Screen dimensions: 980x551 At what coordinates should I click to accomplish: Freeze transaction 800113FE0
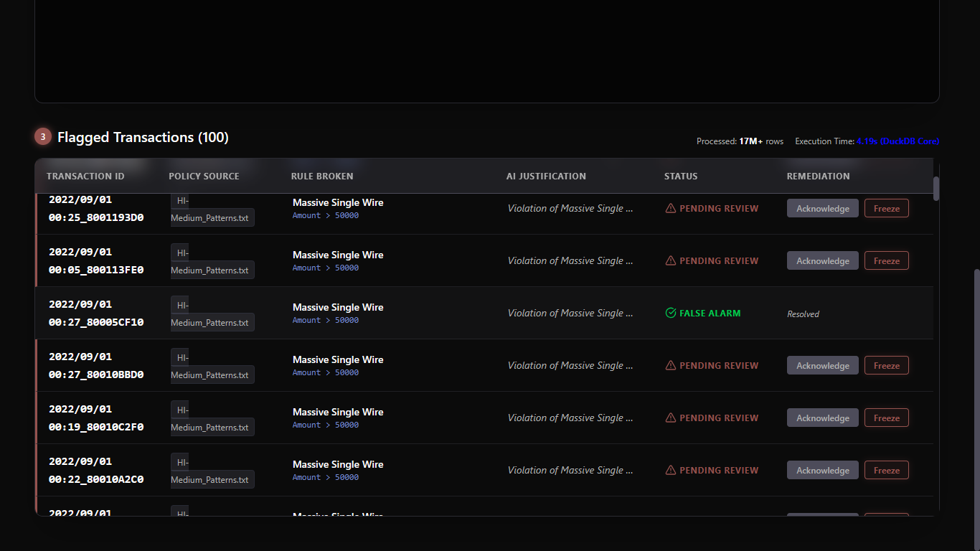point(886,261)
